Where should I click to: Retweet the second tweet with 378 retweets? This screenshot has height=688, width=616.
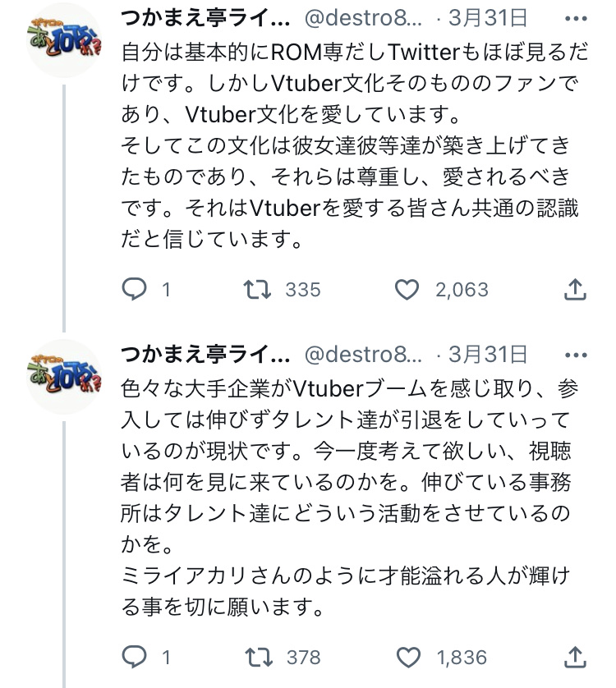pos(259,657)
